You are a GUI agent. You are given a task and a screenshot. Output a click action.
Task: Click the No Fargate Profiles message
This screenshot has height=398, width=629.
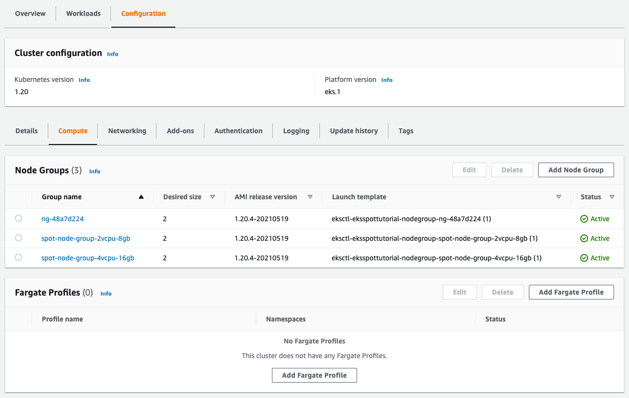coord(314,341)
